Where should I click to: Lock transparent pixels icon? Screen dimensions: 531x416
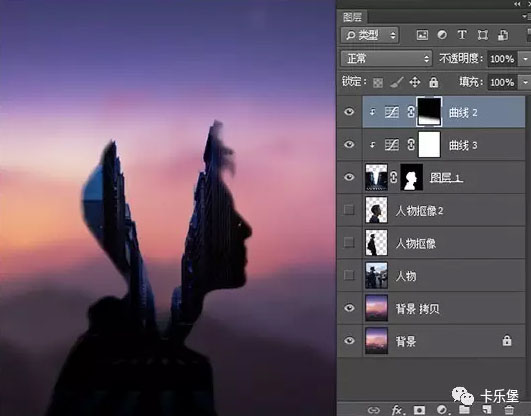tap(378, 82)
